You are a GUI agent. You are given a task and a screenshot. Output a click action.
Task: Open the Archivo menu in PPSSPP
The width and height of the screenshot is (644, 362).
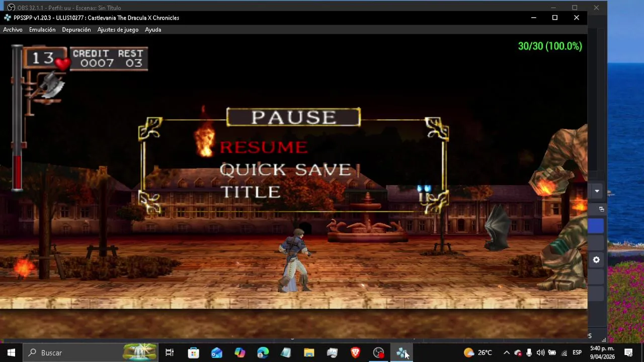point(13,30)
